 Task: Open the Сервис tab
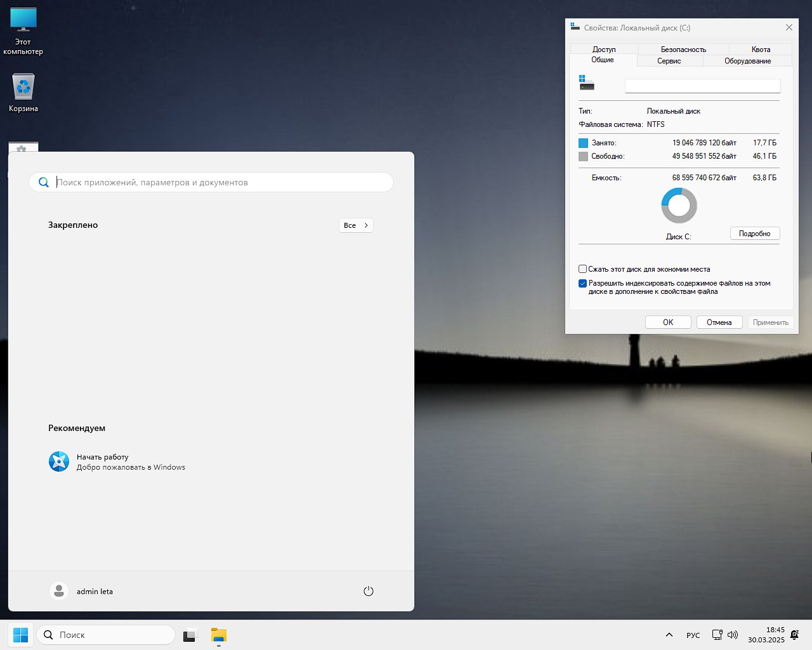pyautogui.click(x=669, y=61)
